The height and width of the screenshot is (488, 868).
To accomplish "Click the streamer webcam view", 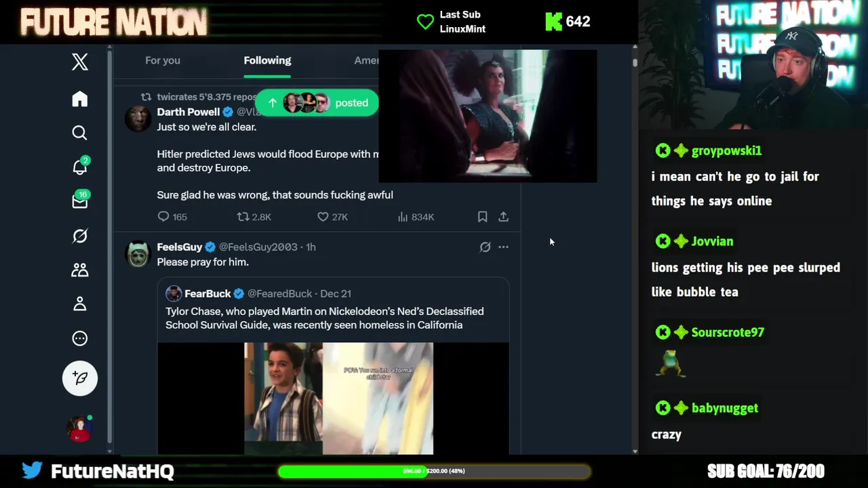I will (x=753, y=65).
